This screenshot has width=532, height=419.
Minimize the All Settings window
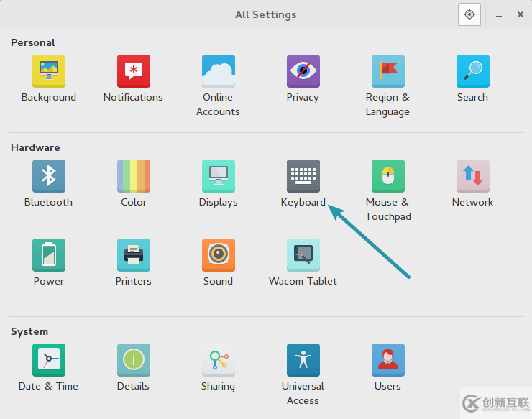(499, 14)
